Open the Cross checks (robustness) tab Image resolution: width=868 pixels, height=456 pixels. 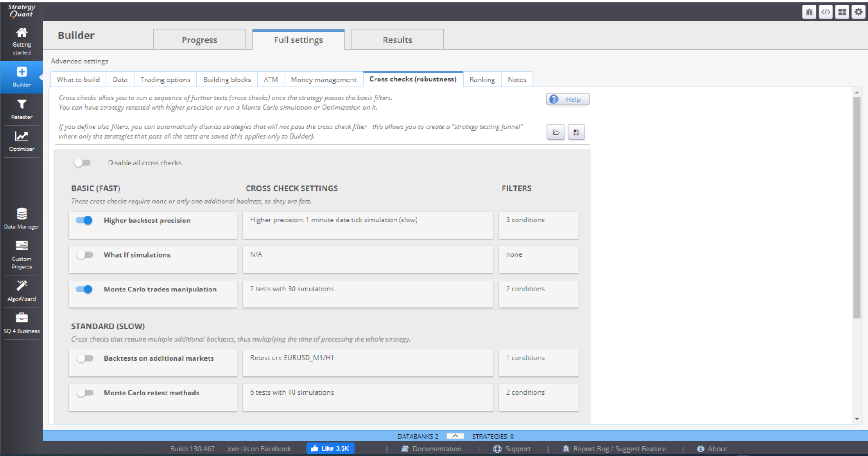pyautogui.click(x=413, y=79)
